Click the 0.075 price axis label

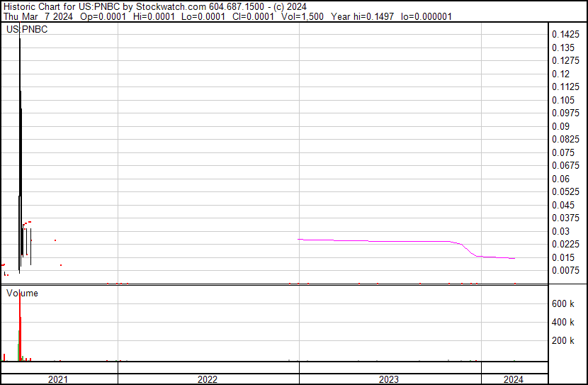563,152
